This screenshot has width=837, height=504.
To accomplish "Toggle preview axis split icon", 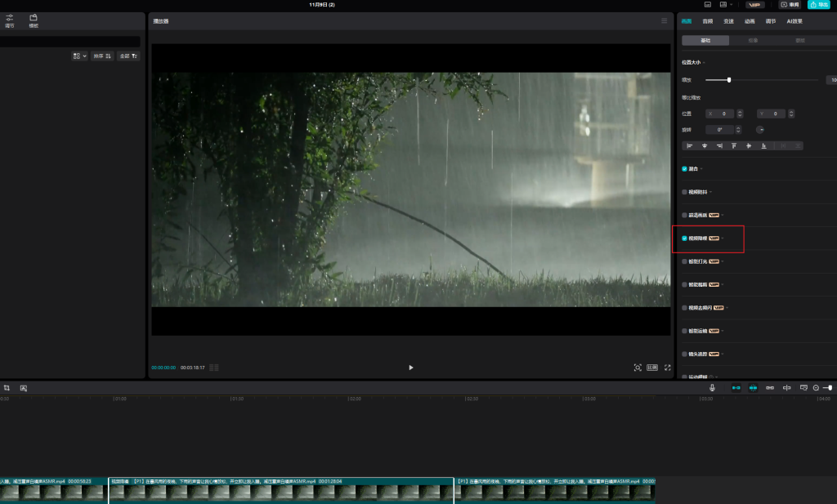I will point(786,388).
